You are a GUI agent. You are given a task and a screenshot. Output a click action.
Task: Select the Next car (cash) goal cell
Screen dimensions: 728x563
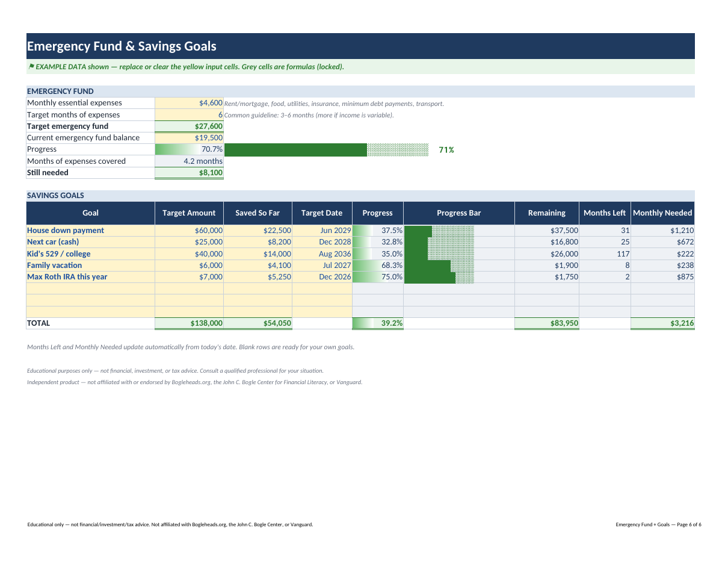(90, 242)
